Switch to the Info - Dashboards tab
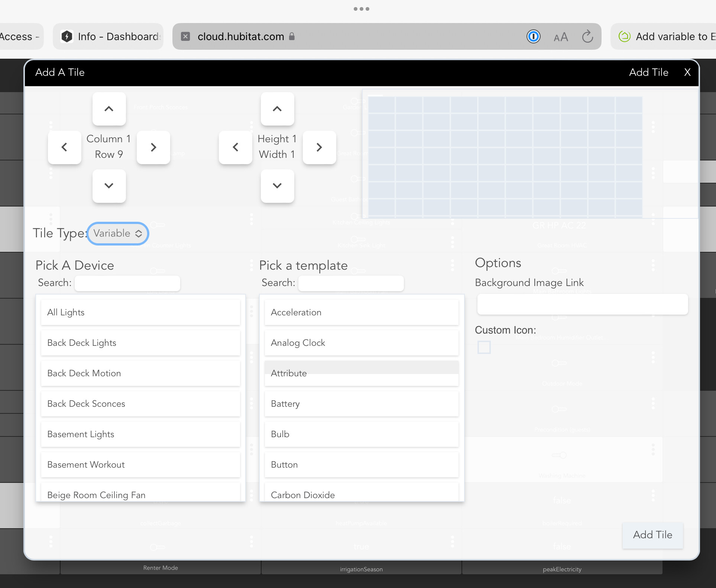 click(108, 36)
